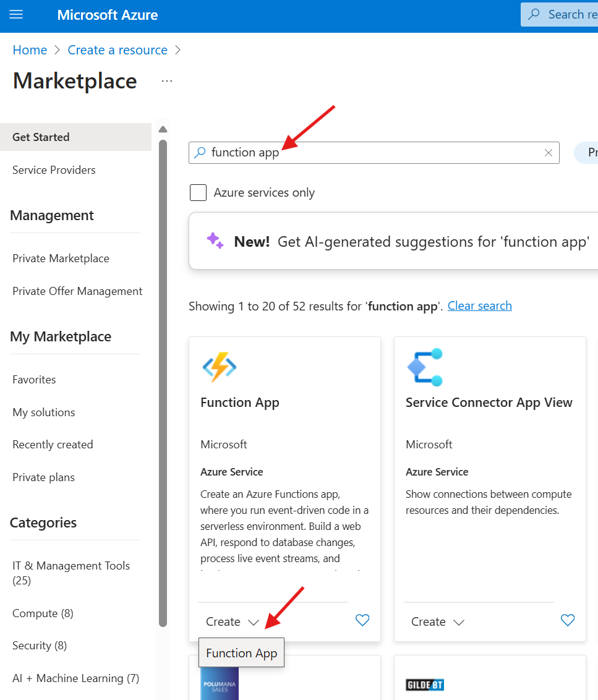Navigate to Home via the breadcrumb link
Viewport: 598px width, 700px height.
[x=30, y=49]
